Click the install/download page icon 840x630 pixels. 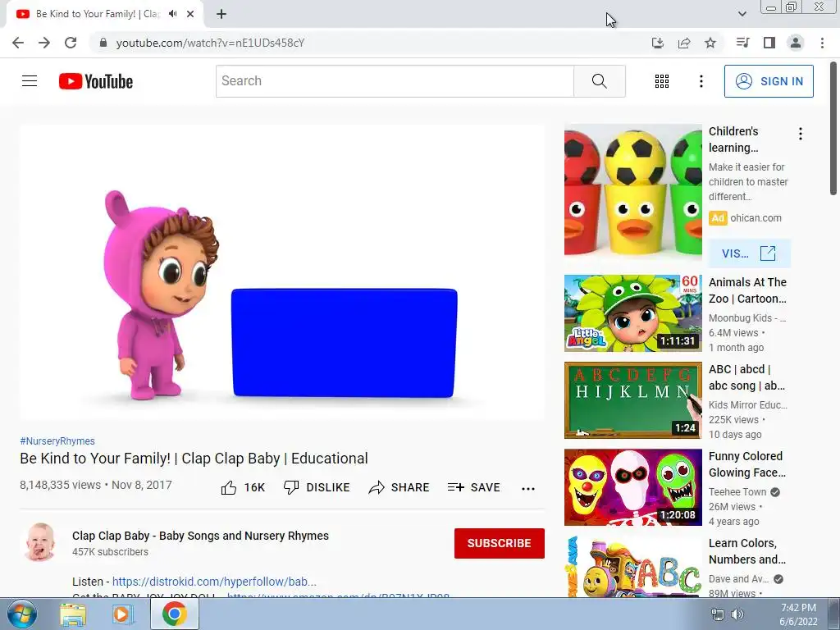(x=658, y=43)
